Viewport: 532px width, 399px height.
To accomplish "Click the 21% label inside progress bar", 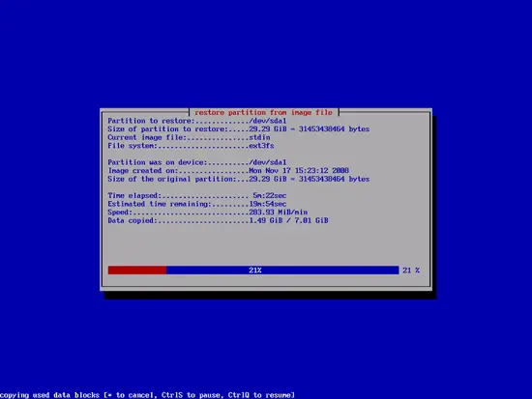I will (255, 271).
